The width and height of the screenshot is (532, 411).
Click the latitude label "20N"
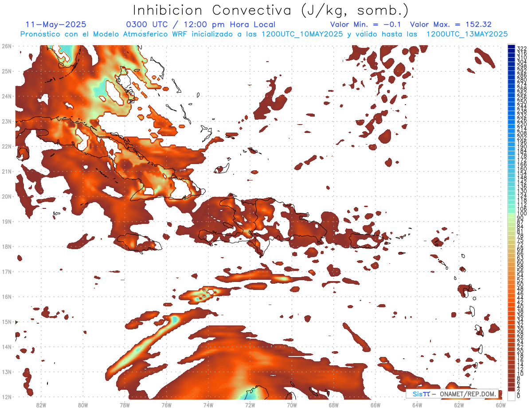click(x=7, y=196)
